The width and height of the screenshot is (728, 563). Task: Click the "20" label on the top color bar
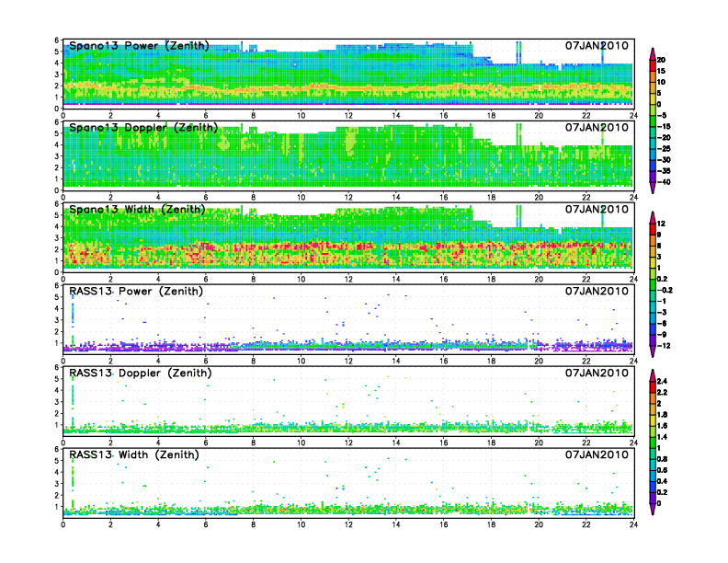662,60
